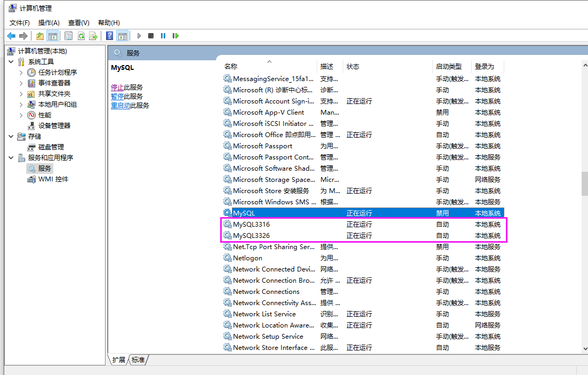Viewport: 588px width, 375px height.
Task: Select WMI 控件 in the tree
Action: pos(53,179)
